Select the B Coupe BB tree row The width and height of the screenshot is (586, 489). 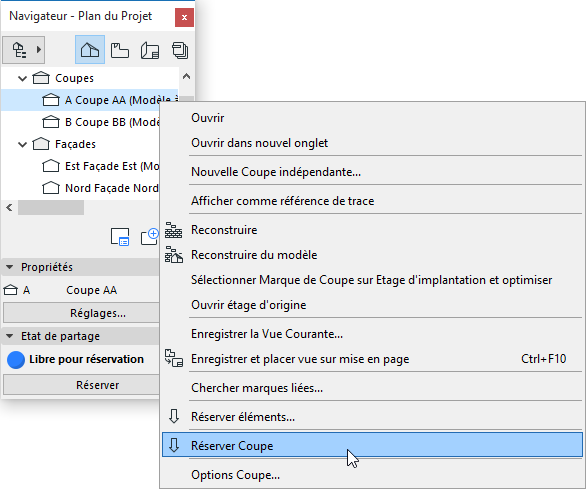tap(80, 122)
